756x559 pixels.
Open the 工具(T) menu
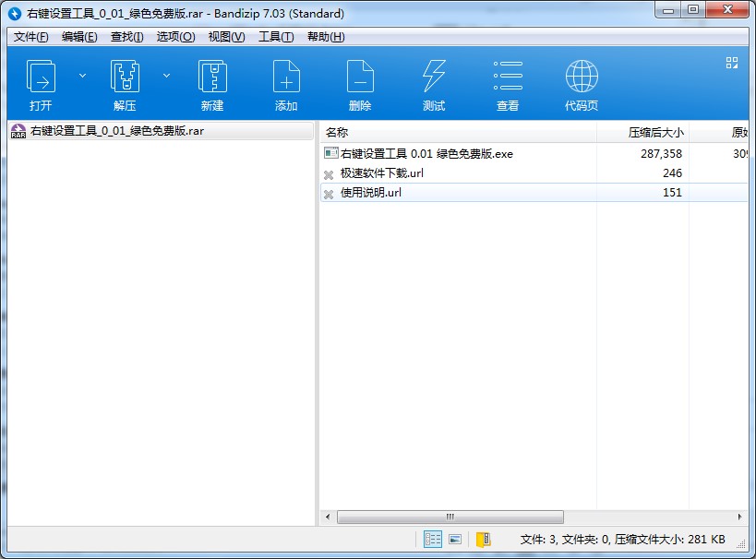pyautogui.click(x=276, y=37)
